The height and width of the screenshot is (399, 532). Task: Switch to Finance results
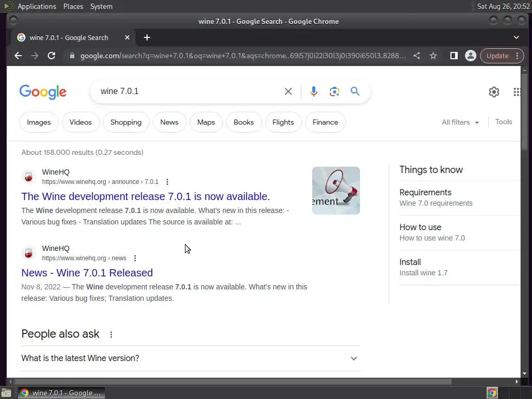(x=325, y=122)
